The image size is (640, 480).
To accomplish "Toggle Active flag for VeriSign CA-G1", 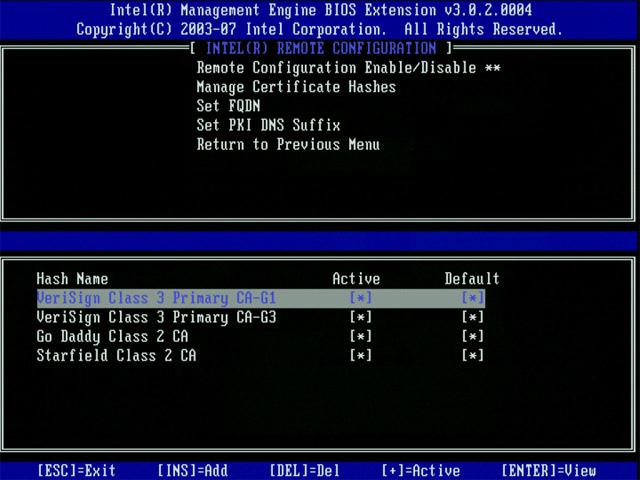I will click(361, 298).
